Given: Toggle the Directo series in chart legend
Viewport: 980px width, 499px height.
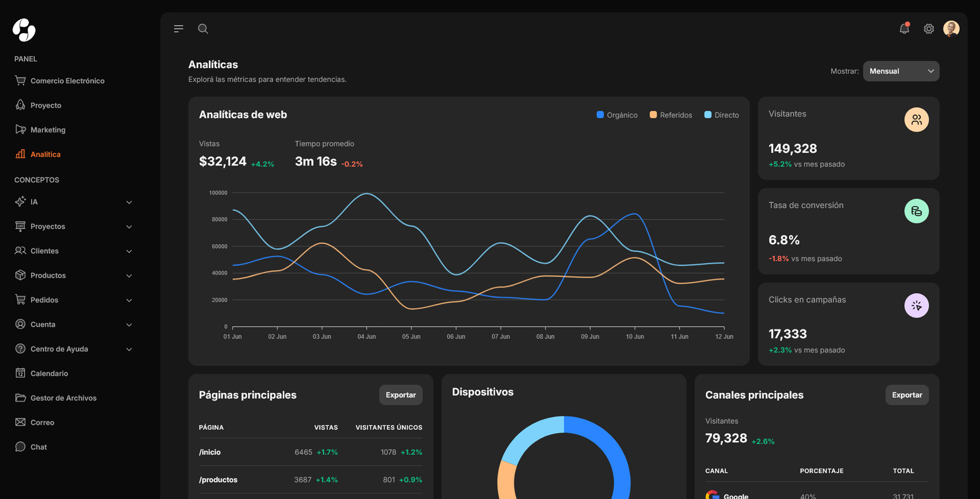Looking at the screenshot, I should point(721,115).
